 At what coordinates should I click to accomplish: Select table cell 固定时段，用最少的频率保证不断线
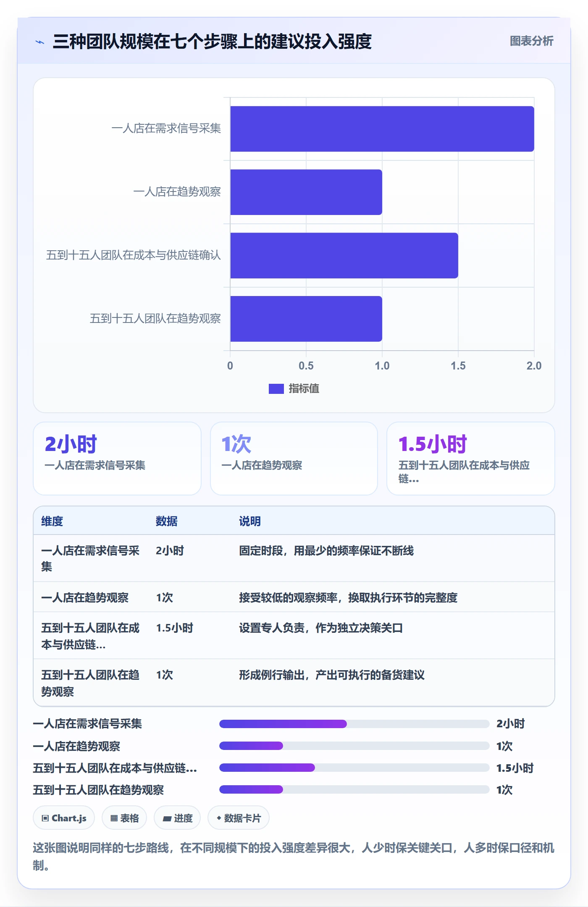pyautogui.click(x=326, y=550)
